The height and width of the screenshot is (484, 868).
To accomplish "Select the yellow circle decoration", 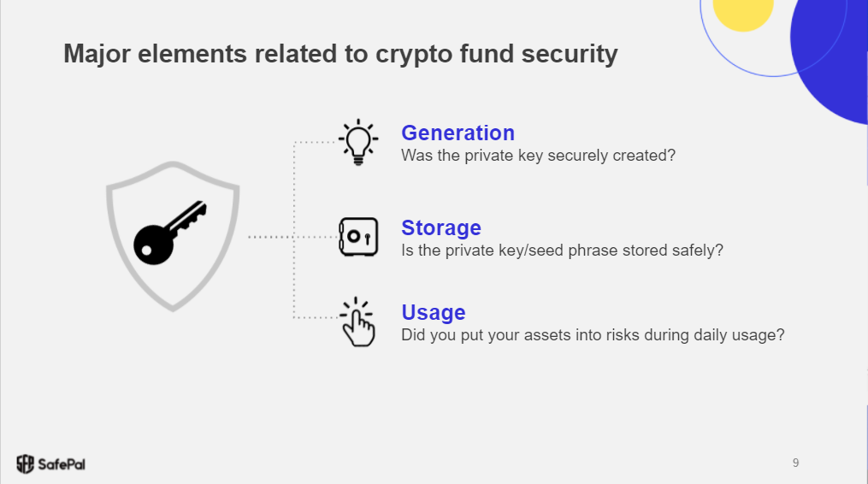I will [x=742, y=14].
